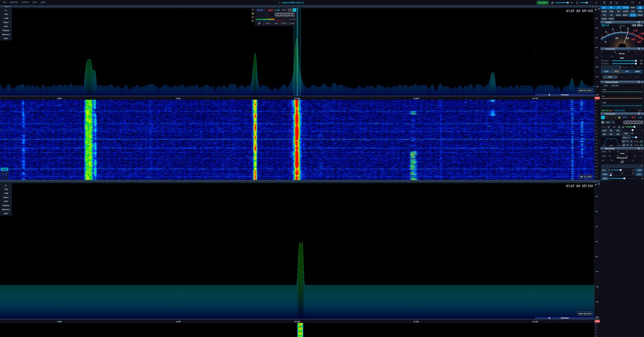Open Display options in upper panadapter sidebar
This screenshot has height=337, width=644.
click(x=6, y=30)
